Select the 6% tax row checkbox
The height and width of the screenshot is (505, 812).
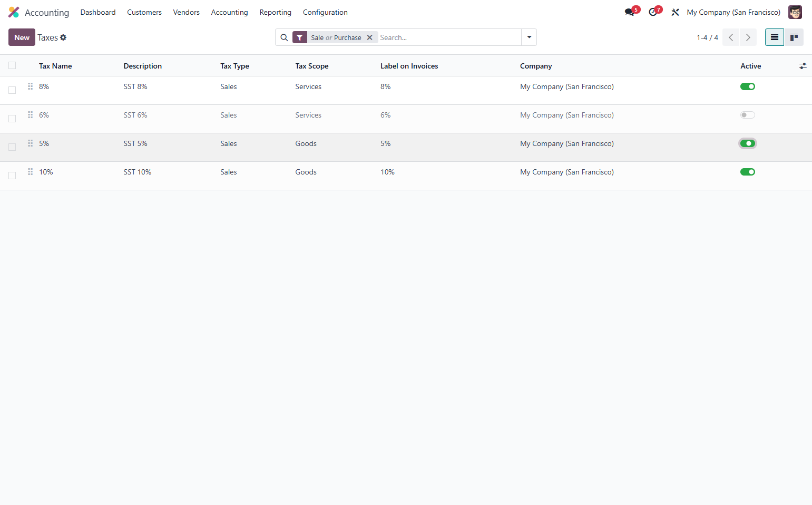coord(12,119)
